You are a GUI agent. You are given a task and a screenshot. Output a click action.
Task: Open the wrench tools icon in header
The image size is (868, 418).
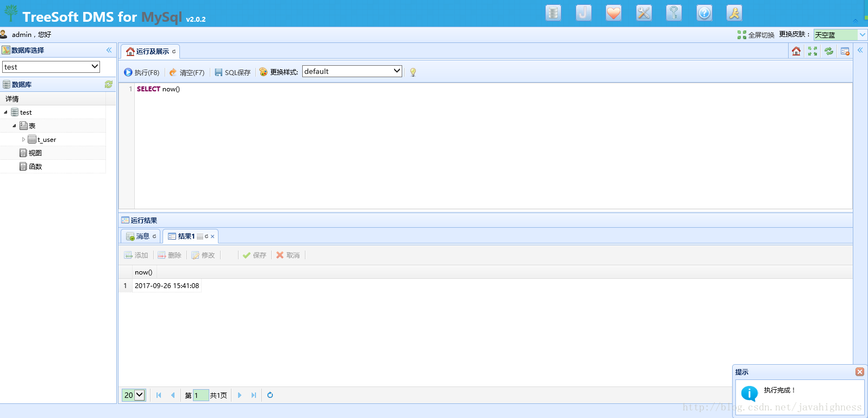(644, 13)
